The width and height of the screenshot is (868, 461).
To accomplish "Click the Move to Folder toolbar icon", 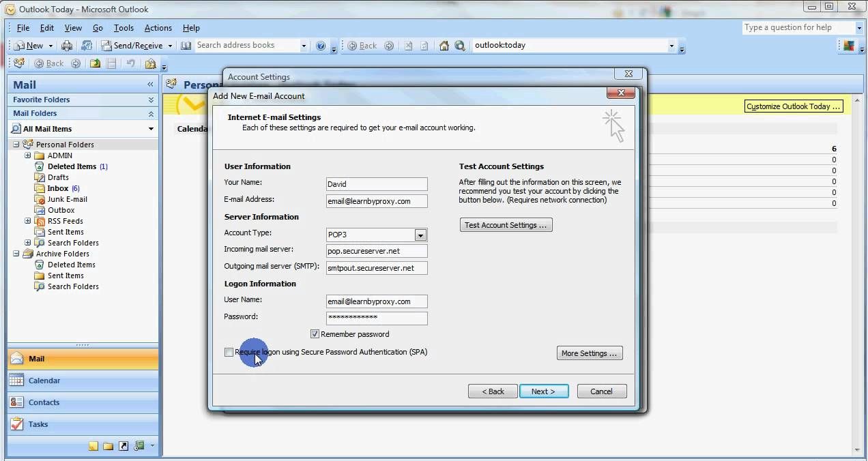I will tap(95, 63).
